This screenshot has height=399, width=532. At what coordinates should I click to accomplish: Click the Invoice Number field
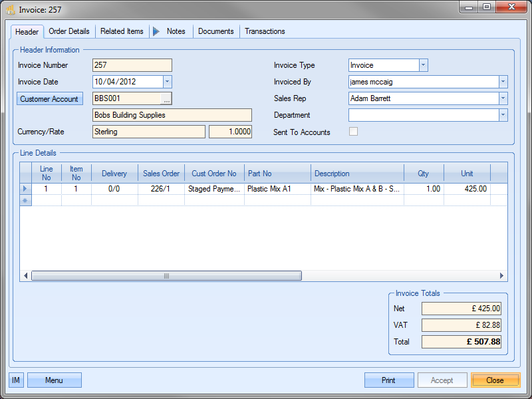point(132,65)
